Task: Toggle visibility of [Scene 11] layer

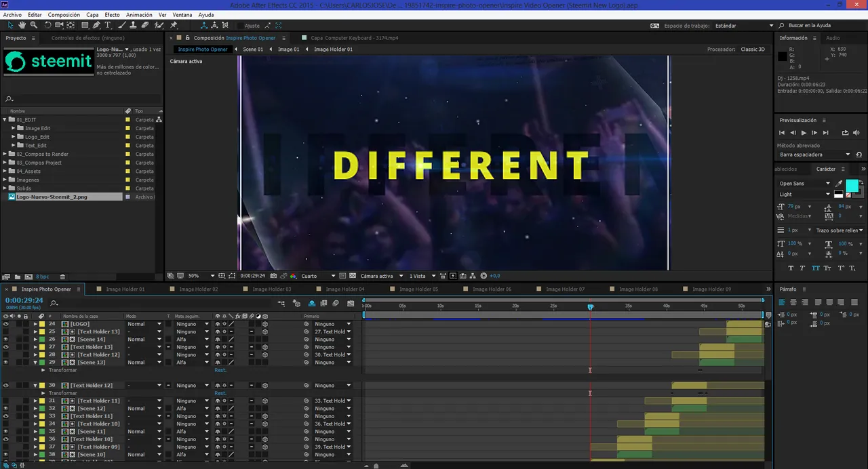Action: pos(5,431)
